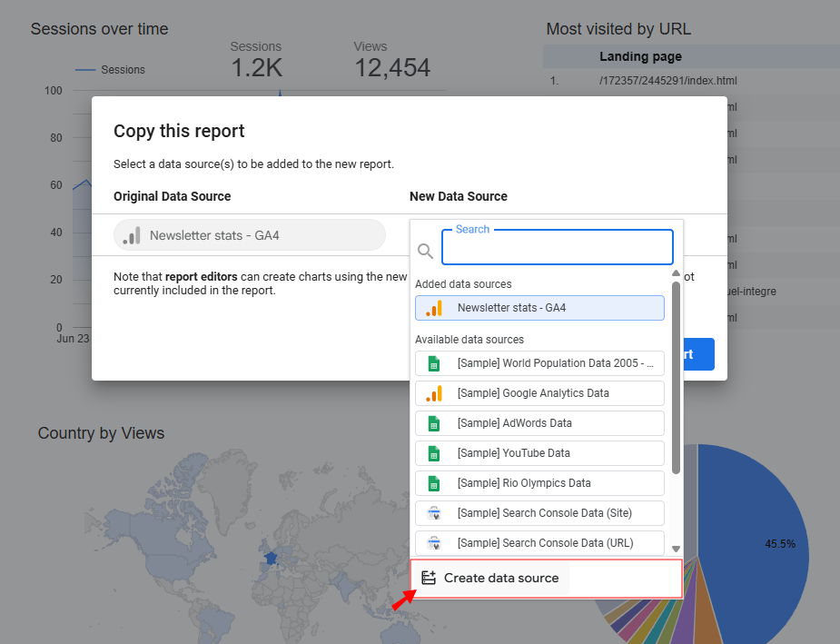
Task: Click the Sheets icon next to AdWords Data
Action: [x=434, y=424]
